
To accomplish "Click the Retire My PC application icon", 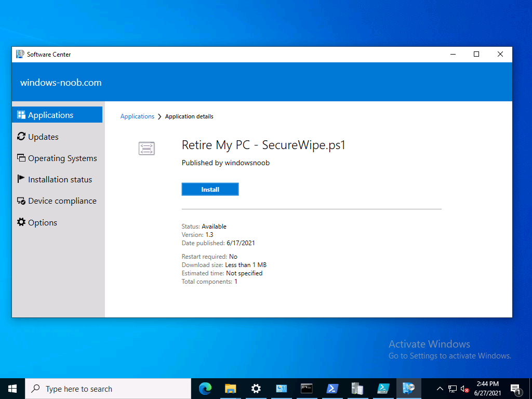I will click(147, 148).
